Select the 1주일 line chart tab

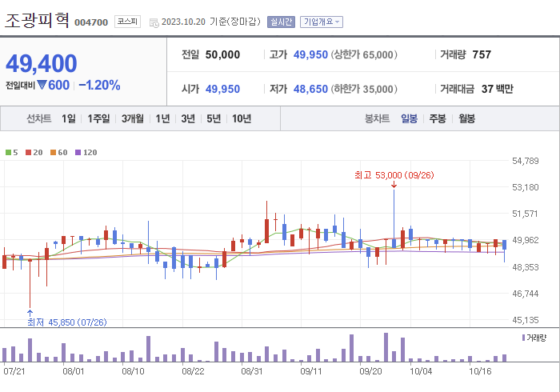[x=98, y=118]
